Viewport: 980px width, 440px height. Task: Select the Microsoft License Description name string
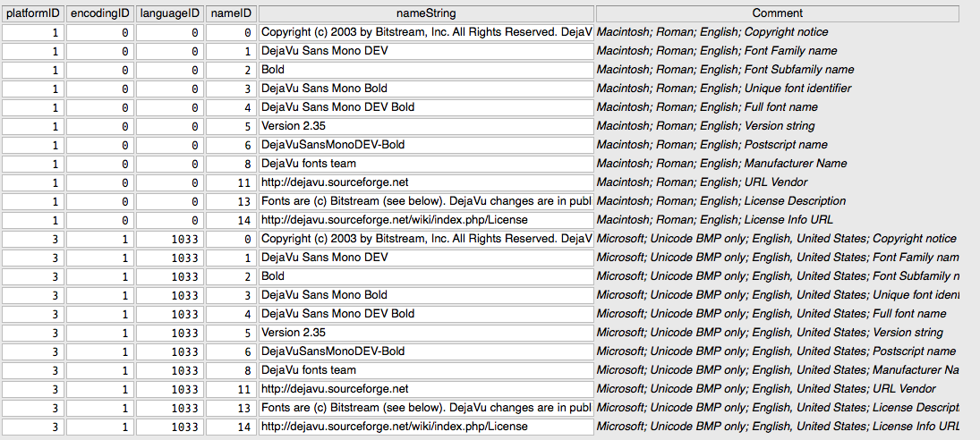coord(426,408)
